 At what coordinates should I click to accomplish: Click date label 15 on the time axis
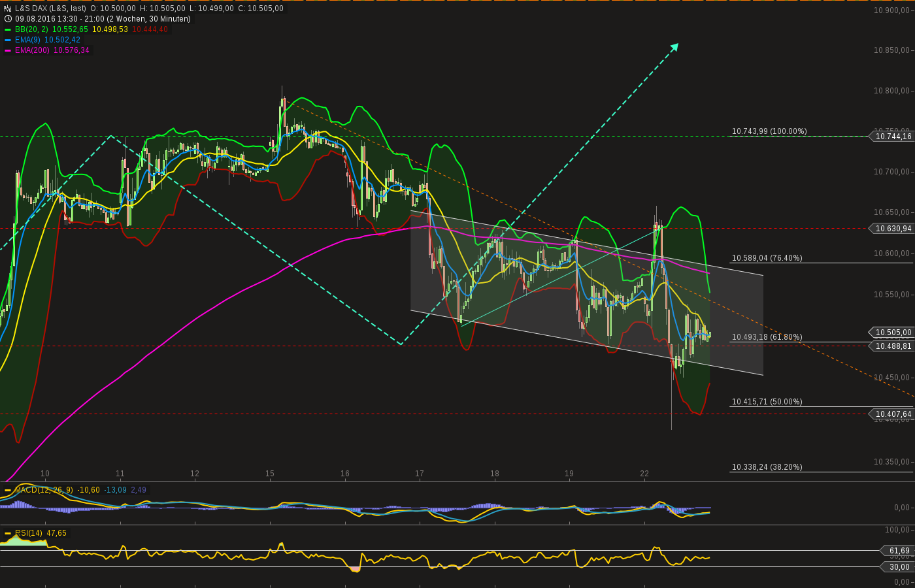(x=270, y=474)
